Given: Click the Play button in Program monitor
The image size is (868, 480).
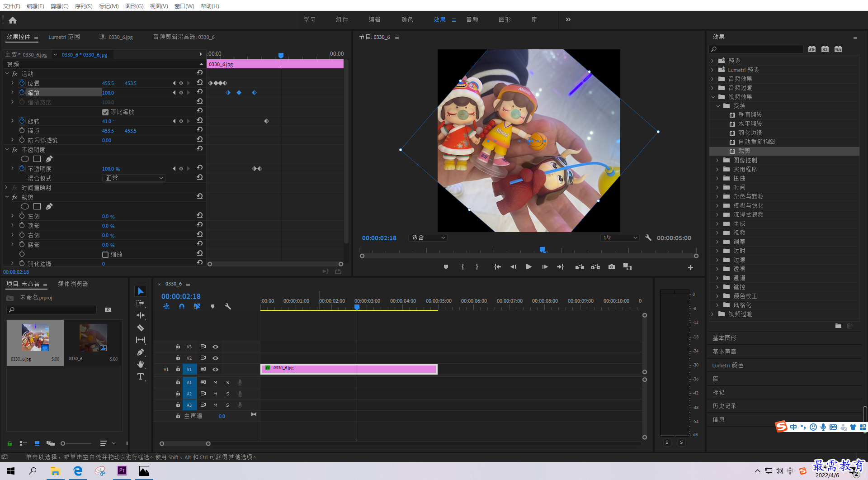Looking at the screenshot, I should [528, 267].
